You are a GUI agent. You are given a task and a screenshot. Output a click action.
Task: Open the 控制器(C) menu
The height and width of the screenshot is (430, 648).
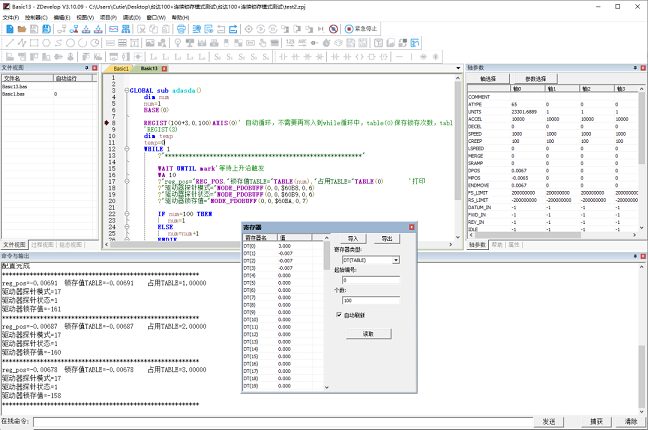pyautogui.click(x=36, y=17)
